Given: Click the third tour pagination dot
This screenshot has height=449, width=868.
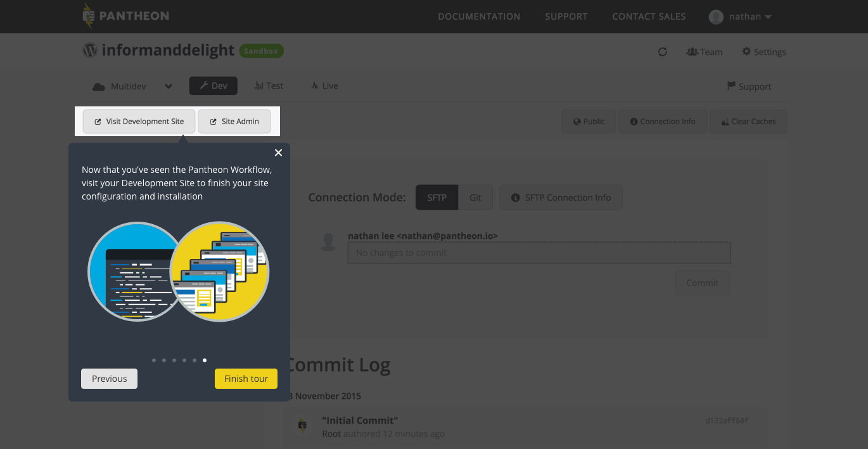Looking at the screenshot, I should pyautogui.click(x=174, y=360).
